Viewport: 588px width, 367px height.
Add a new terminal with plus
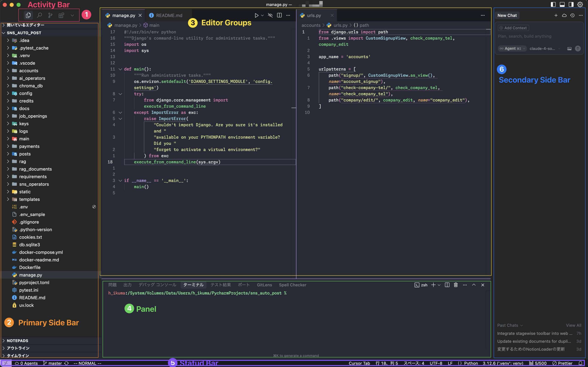(x=433, y=285)
